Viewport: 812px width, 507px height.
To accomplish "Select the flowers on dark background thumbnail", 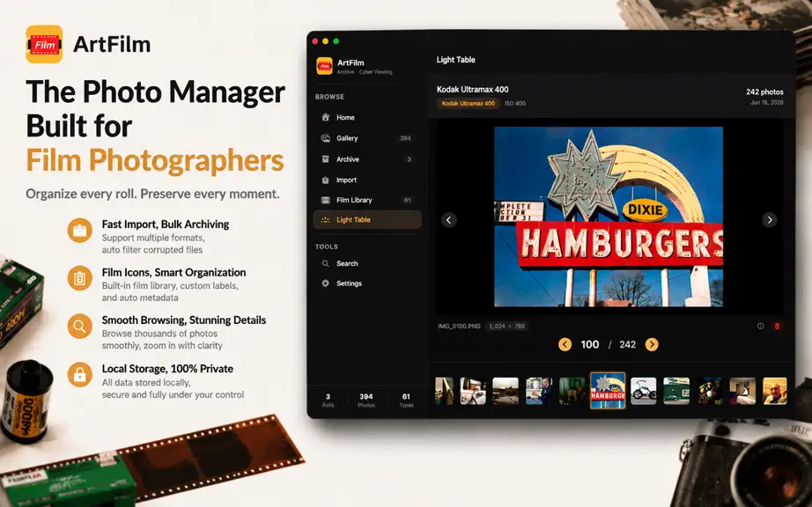I will coord(710,391).
